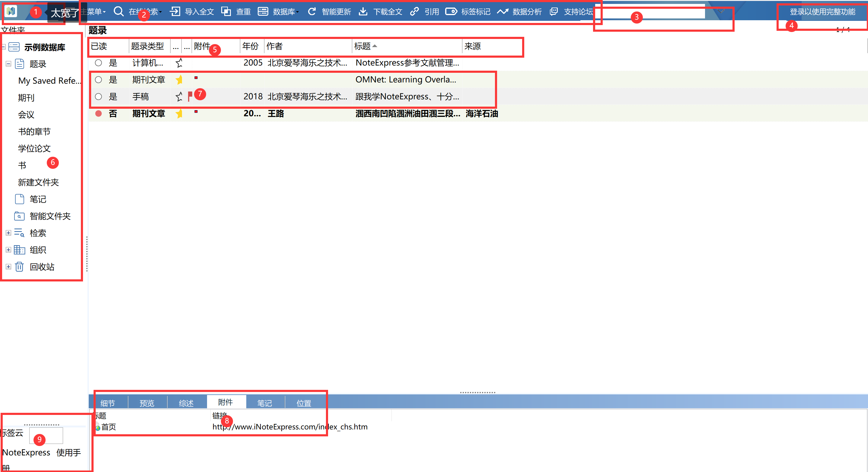This screenshot has height=472, width=868.
Task: Click the yellow star in the 王路 row
Action: pos(179,113)
